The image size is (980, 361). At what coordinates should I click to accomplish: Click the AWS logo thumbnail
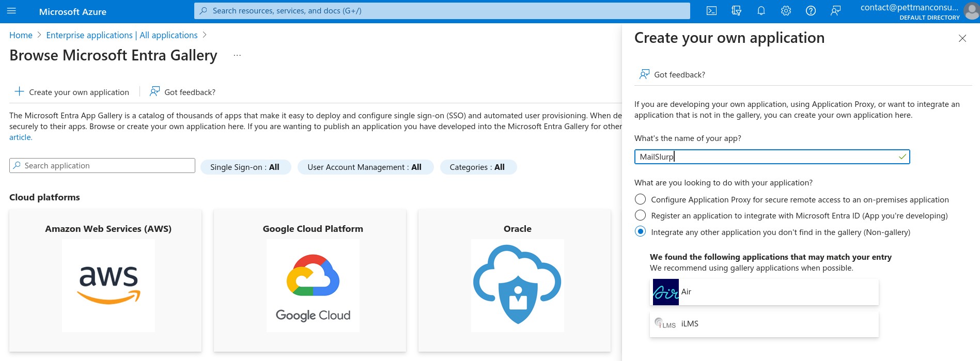coord(108,285)
